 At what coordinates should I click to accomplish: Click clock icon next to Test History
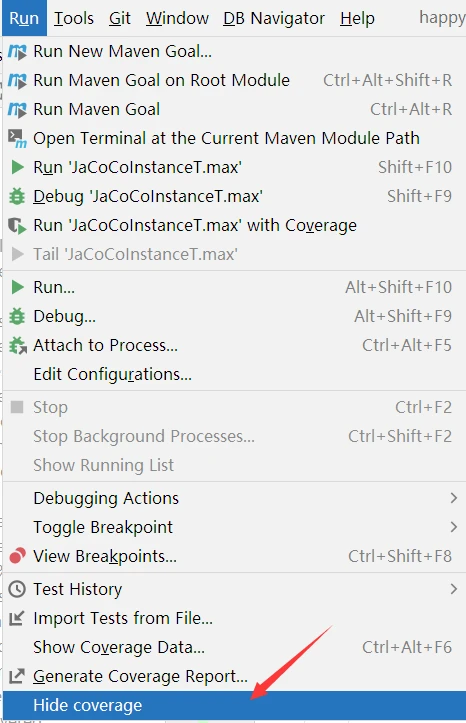(x=17, y=589)
